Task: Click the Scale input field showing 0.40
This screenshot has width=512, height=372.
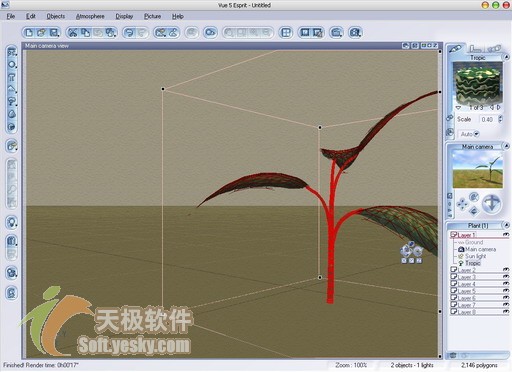Action: (488, 119)
